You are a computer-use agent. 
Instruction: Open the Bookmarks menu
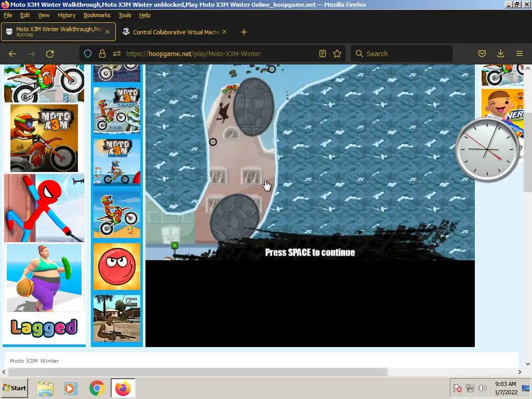pos(97,15)
